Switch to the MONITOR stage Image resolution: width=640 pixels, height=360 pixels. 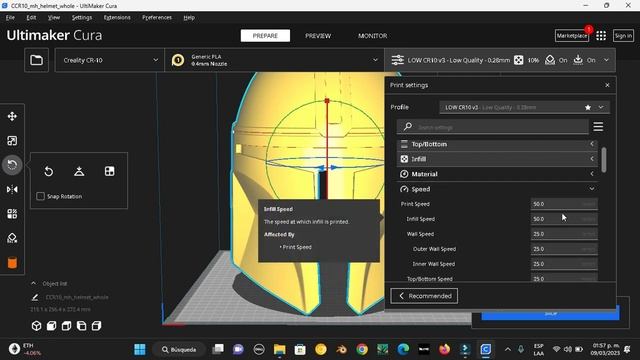[373, 36]
